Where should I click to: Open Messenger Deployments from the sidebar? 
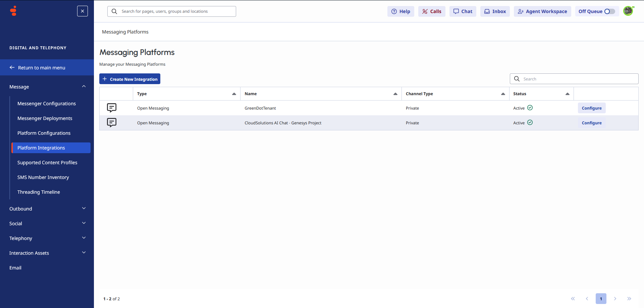click(x=45, y=118)
